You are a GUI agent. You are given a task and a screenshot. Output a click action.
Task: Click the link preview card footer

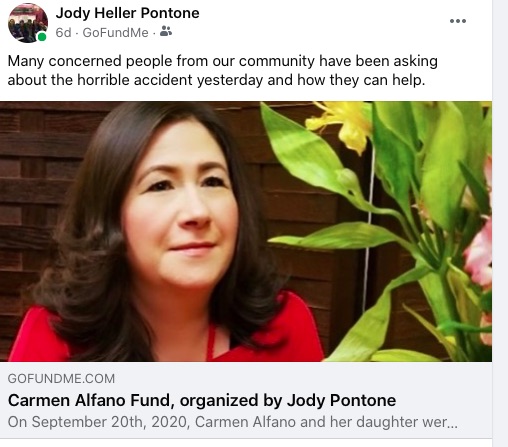point(246,400)
